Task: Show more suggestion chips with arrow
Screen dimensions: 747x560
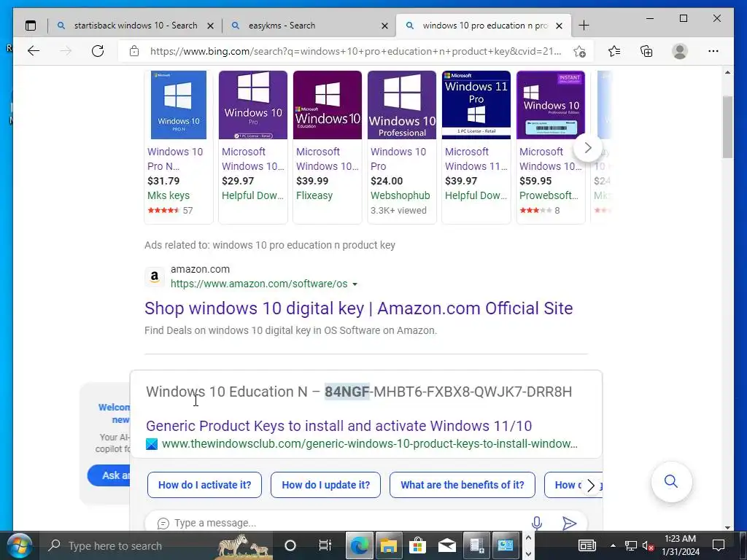Action: pos(591,485)
